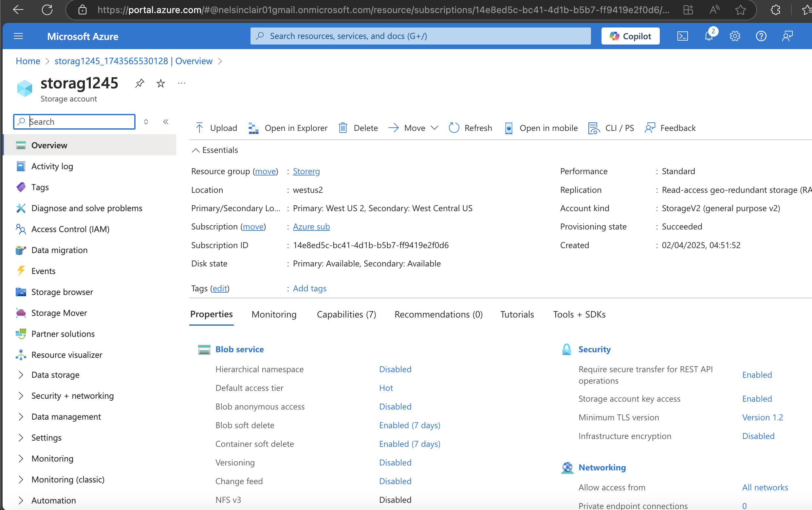This screenshot has width=812, height=510.
Task: Click Open in mobile
Action: [x=541, y=128]
